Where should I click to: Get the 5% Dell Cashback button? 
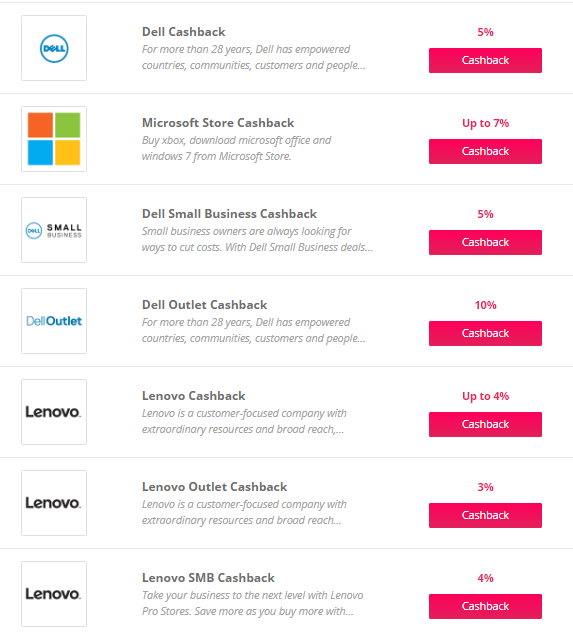tap(485, 60)
